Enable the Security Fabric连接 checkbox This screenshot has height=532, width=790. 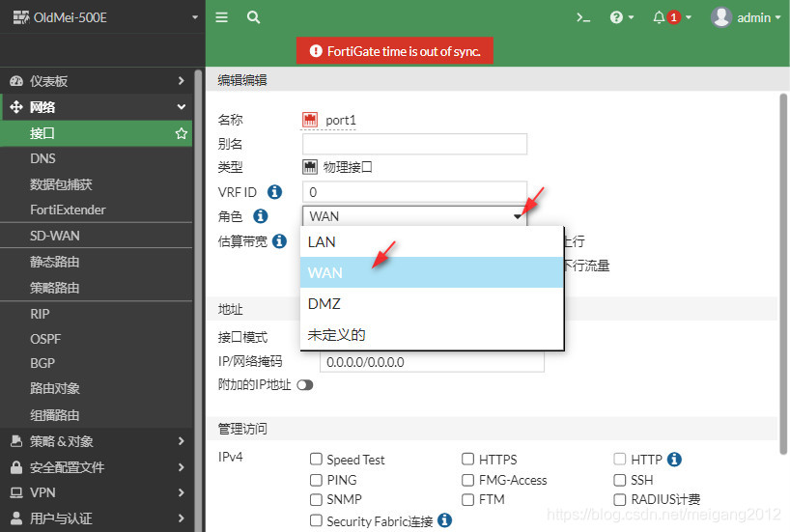[x=316, y=519]
